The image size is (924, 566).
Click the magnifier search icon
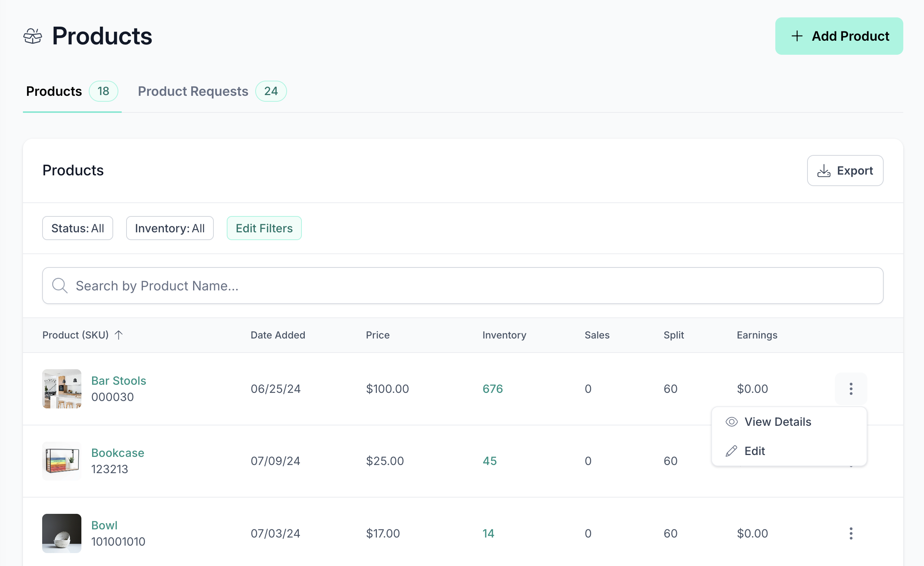[x=60, y=286]
